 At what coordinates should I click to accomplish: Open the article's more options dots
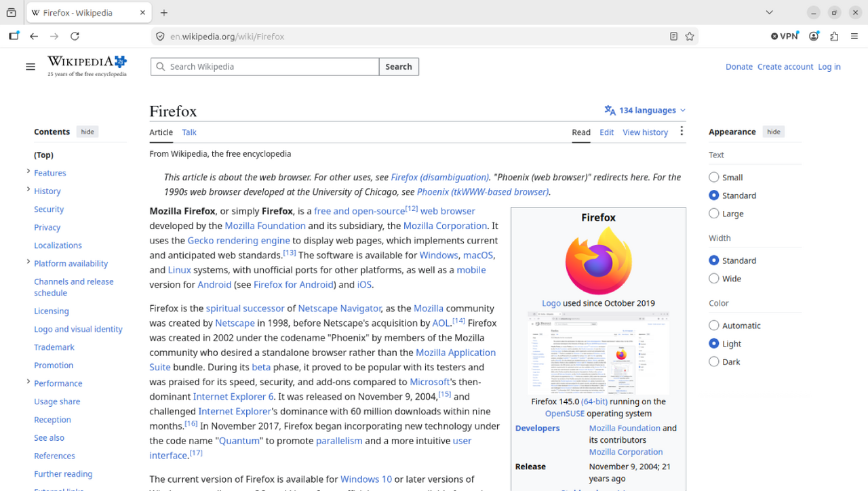tap(682, 132)
